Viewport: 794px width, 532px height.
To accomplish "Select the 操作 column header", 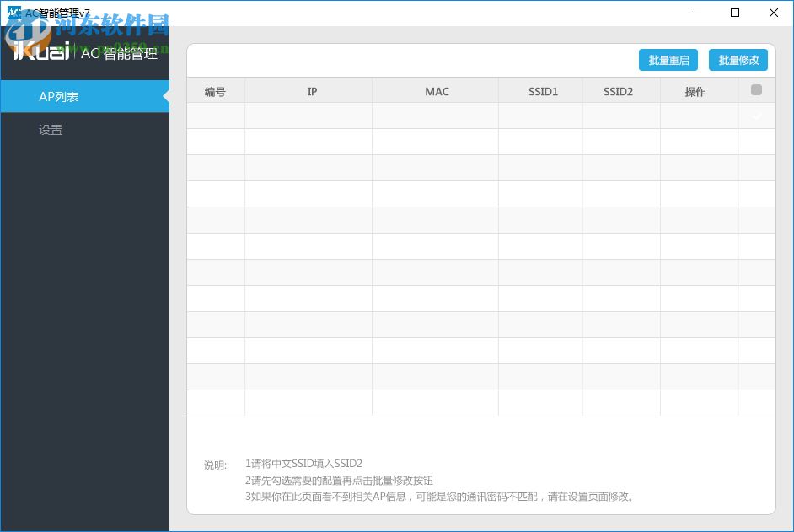I will 695,90.
